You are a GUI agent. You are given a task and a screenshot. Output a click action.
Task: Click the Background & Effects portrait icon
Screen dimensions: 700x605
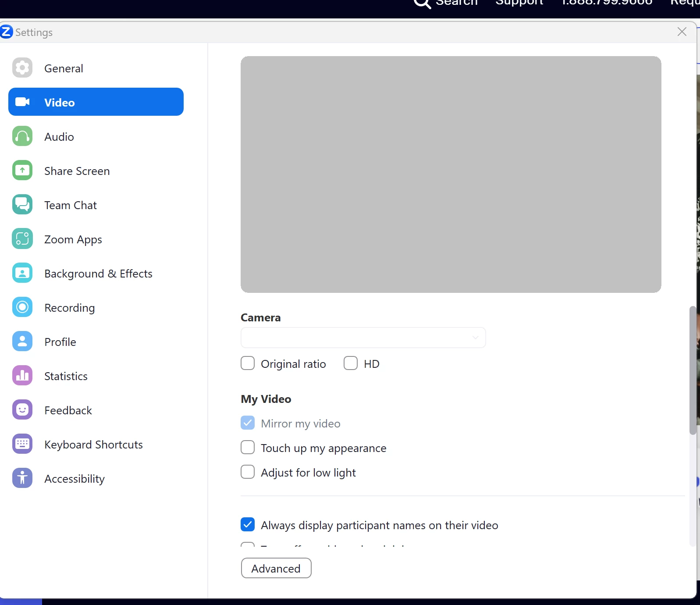pyautogui.click(x=22, y=273)
